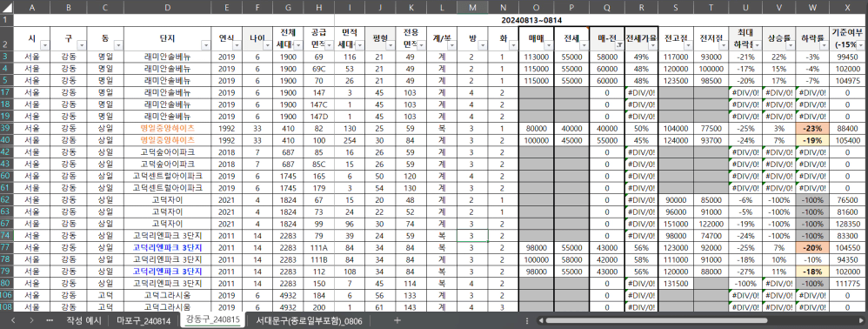Select row header 39
The height and width of the screenshot is (329, 868).
click(6, 129)
